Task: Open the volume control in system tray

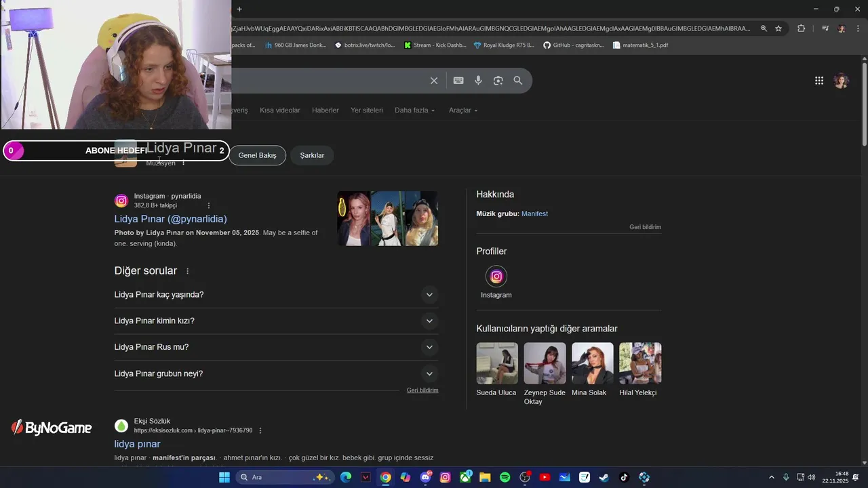Action: pyautogui.click(x=812, y=477)
